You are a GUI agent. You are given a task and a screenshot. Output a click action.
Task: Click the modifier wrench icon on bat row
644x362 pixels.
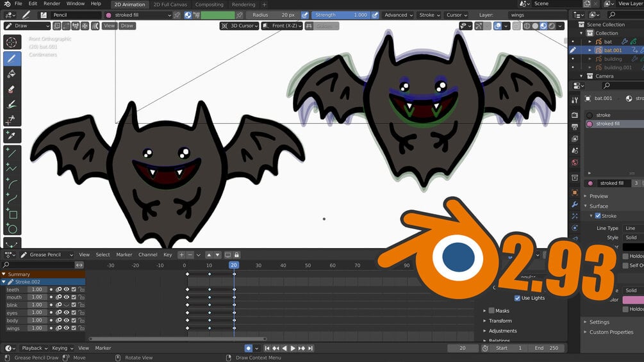[625, 42]
